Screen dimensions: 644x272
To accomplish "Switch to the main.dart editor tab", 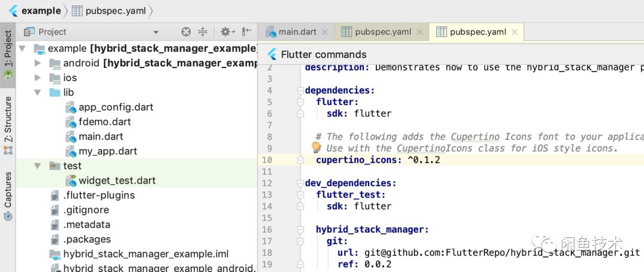I will click(298, 32).
